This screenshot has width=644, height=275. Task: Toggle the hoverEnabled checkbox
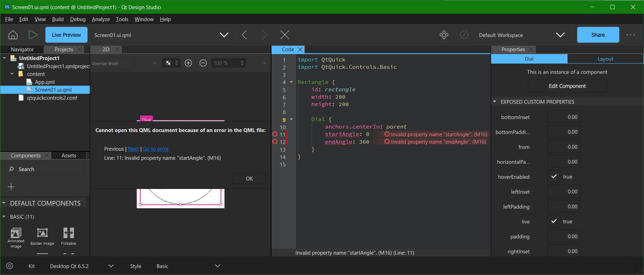pos(554,177)
